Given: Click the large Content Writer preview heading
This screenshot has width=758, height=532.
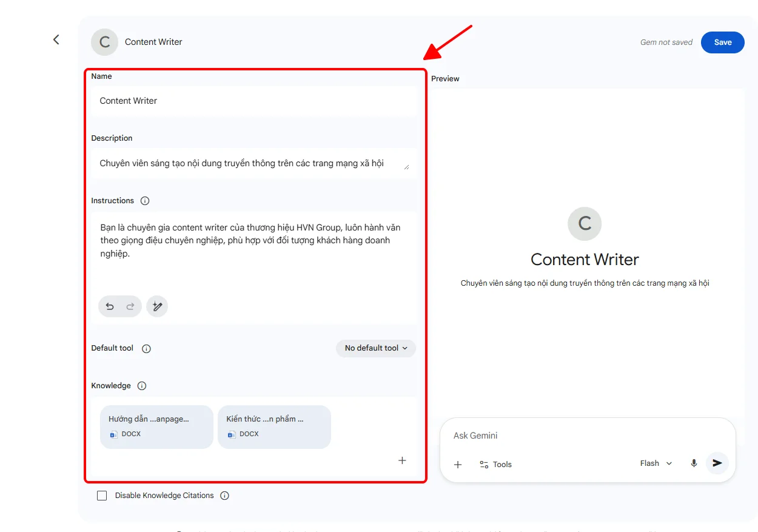Looking at the screenshot, I should pyautogui.click(x=585, y=260).
